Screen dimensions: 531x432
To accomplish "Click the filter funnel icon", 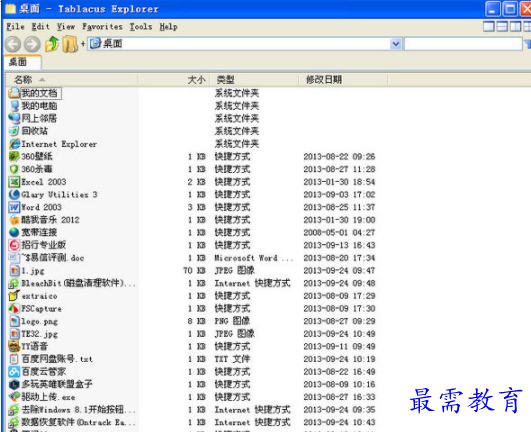I will click(x=528, y=44).
